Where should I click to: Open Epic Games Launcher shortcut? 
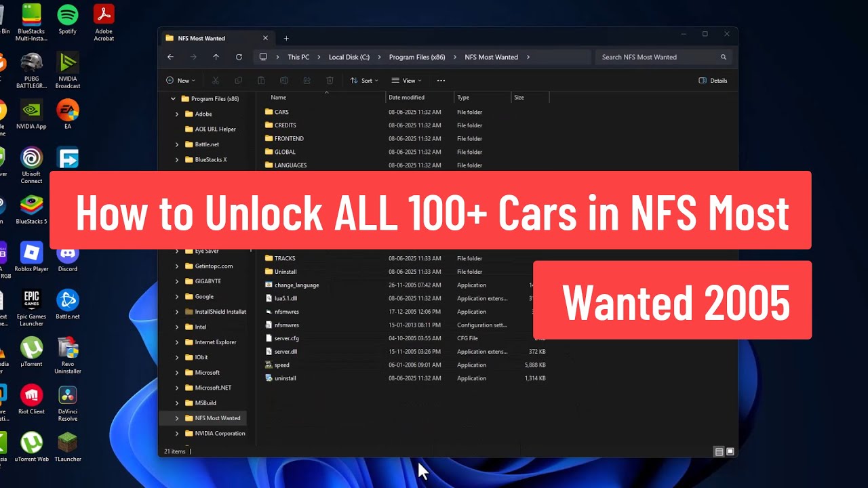pos(31,308)
